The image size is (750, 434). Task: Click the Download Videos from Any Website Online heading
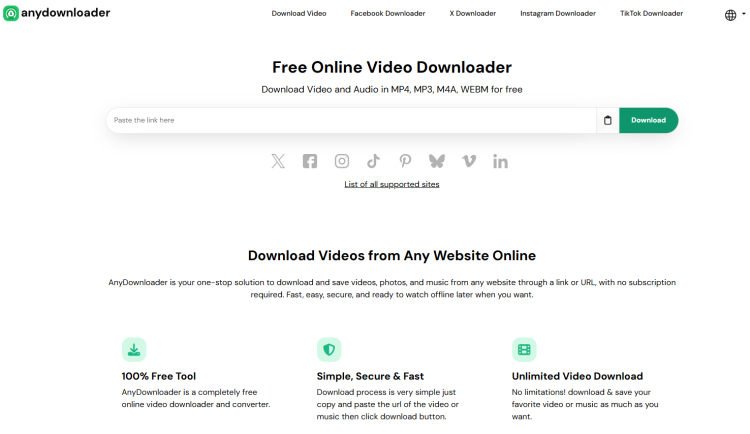pyautogui.click(x=392, y=256)
